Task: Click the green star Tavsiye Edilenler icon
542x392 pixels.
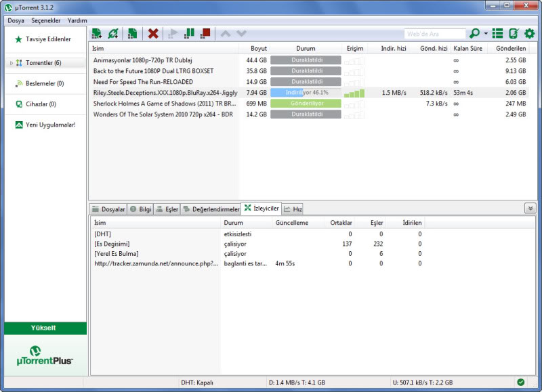Action: [19, 39]
